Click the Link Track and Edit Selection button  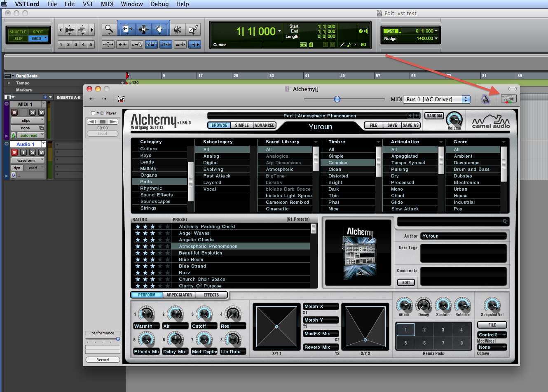point(180,44)
